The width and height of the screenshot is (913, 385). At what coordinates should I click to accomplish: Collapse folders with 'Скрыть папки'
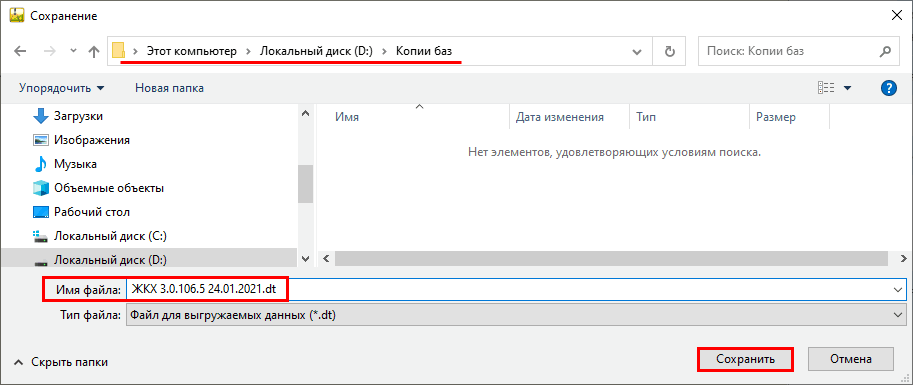[x=62, y=362]
